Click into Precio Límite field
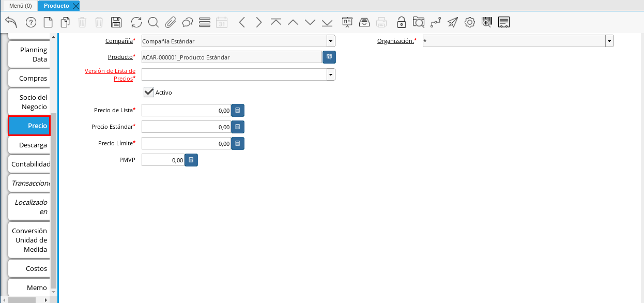The width and height of the screenshot is (644, 303). (186, 143)
